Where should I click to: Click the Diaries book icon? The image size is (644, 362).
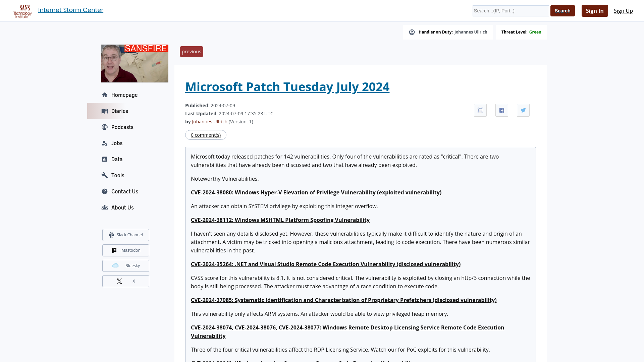pyautogui.click(x=105, y=111)
